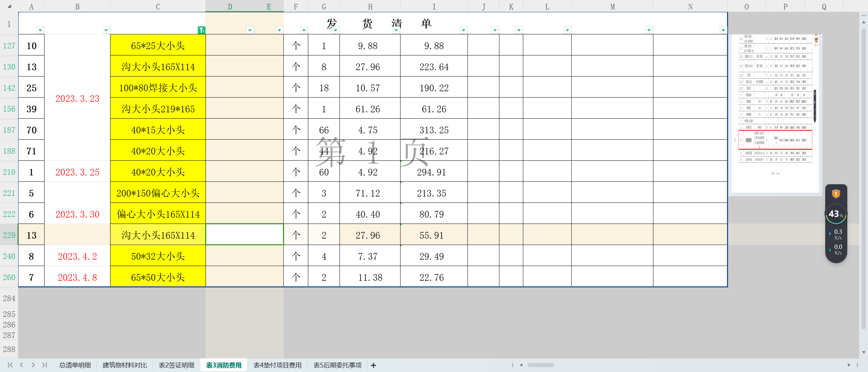The height and width of the screenshot is (372, 868).
Task: Click the vertical scrollbar thumb
Action: [x=863, y=179]
